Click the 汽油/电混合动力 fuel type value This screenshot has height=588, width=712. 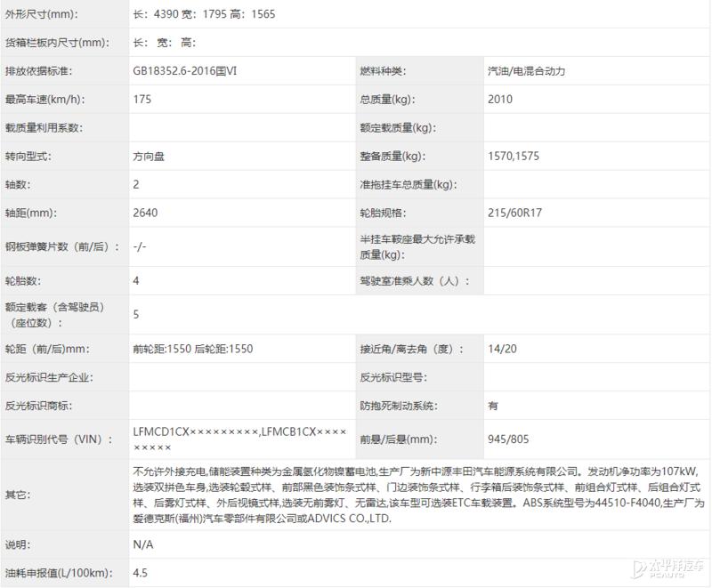[523, 68]
